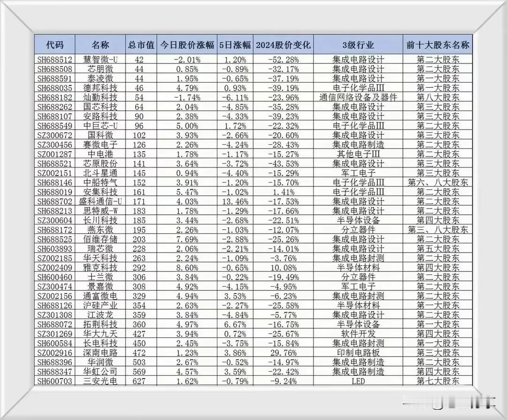
Task: Click the name 中巨芯-U
Action: click(100, 125)
